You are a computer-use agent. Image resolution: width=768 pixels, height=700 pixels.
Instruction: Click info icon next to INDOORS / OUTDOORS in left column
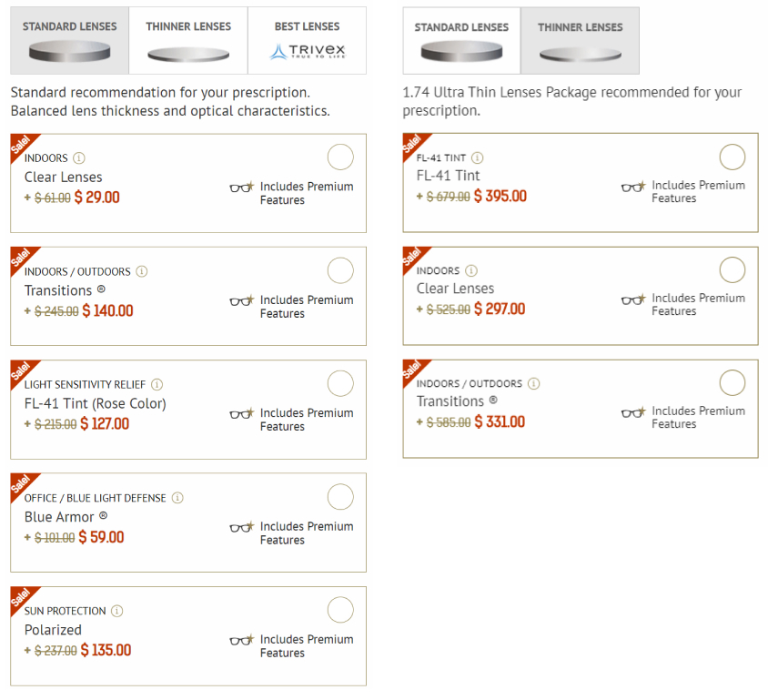(x=142, y=271)
